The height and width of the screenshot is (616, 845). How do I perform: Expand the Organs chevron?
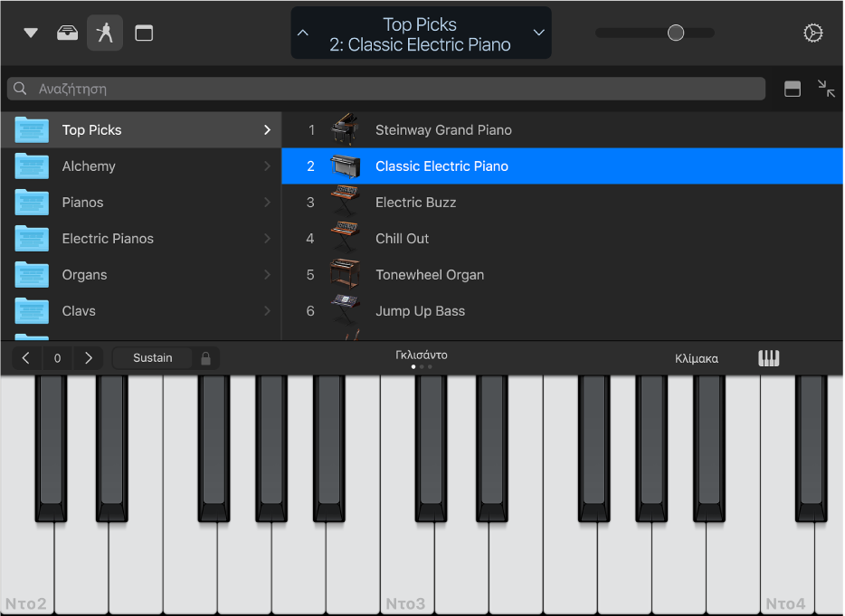coord(267,274)
